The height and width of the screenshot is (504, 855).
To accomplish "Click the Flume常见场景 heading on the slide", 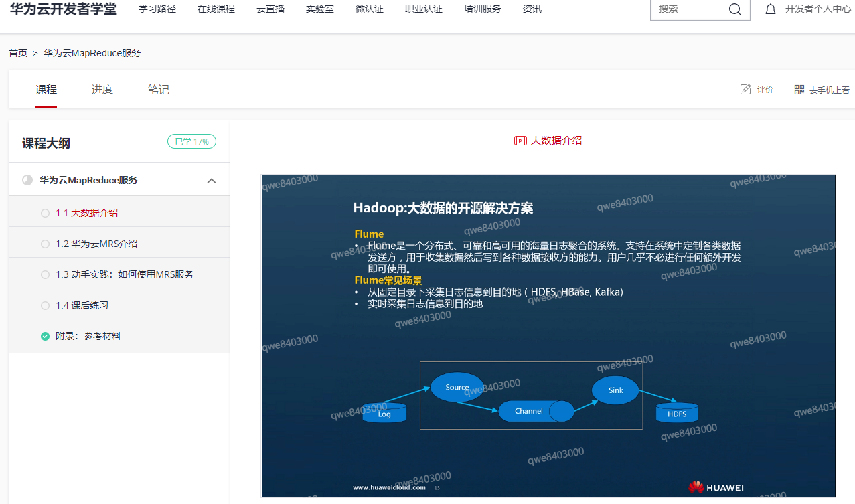I will (x=388, y=280).
